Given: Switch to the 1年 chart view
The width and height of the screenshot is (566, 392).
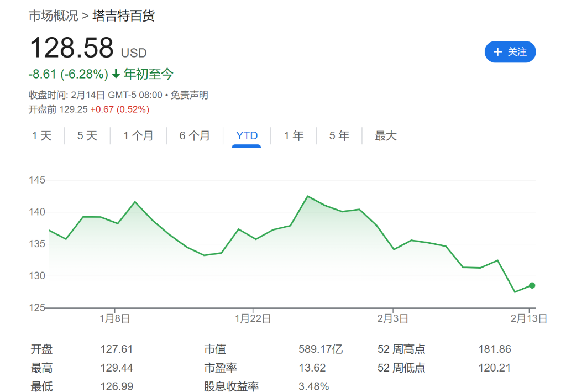Looking at the screenshot, I should [294, 135].
